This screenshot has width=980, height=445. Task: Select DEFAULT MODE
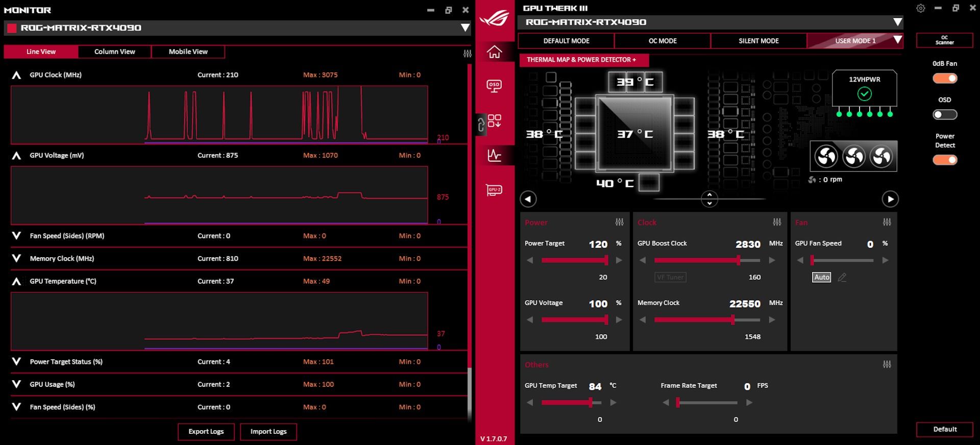(x=566, y=41)
